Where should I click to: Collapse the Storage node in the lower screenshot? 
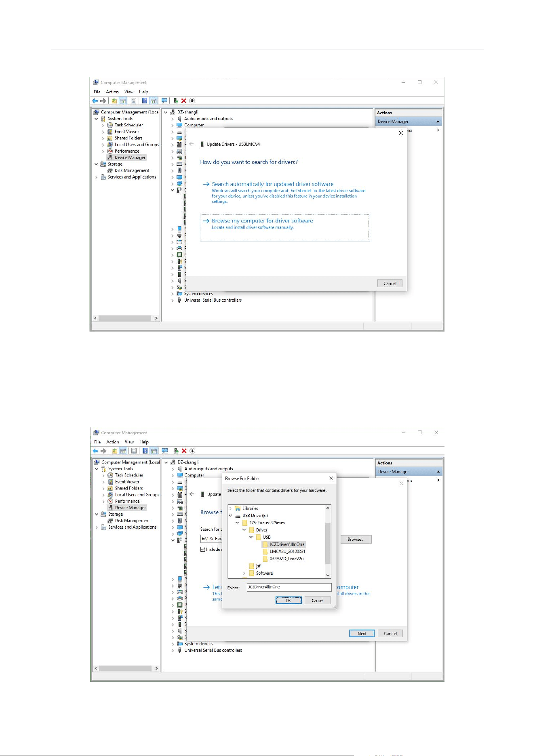point(97,514)
